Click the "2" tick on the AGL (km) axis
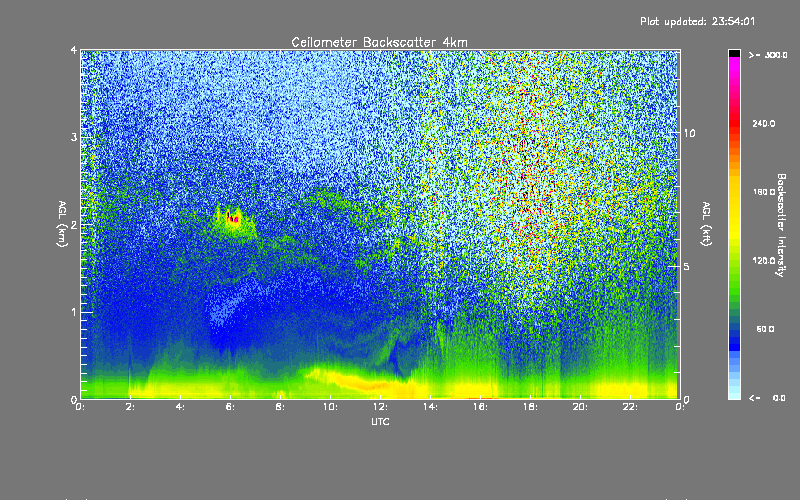This screenshot has width=800, height=500. [x=74, y=225]
